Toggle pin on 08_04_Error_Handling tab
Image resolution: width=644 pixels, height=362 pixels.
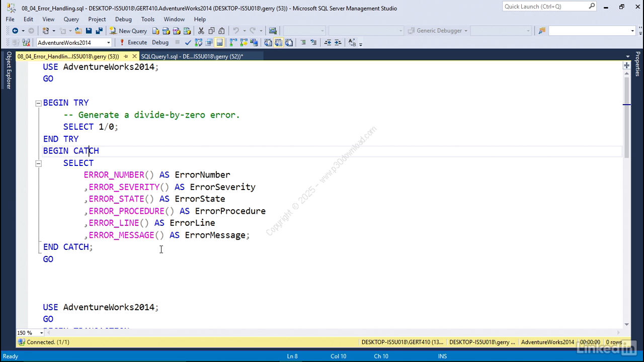(x=126, y=56)
